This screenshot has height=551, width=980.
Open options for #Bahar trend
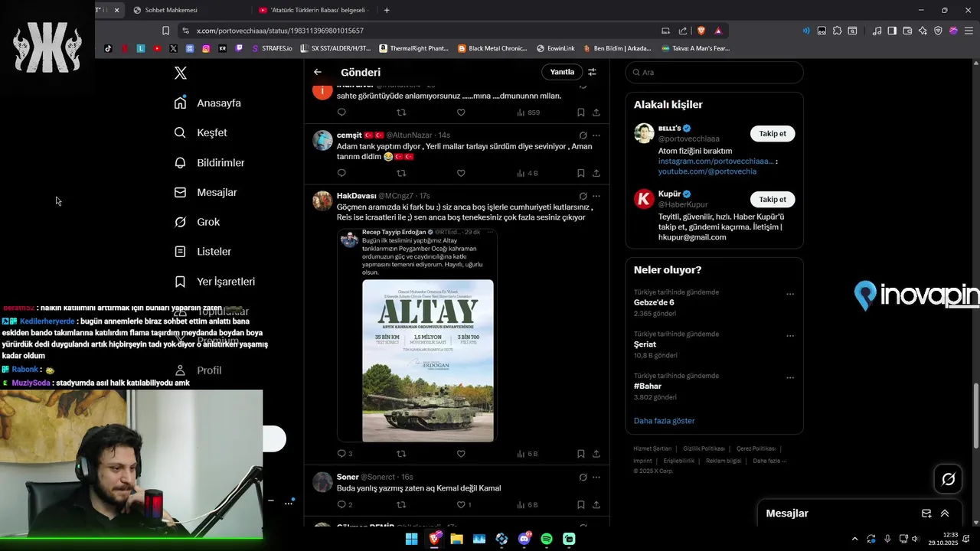pos(790,378)
